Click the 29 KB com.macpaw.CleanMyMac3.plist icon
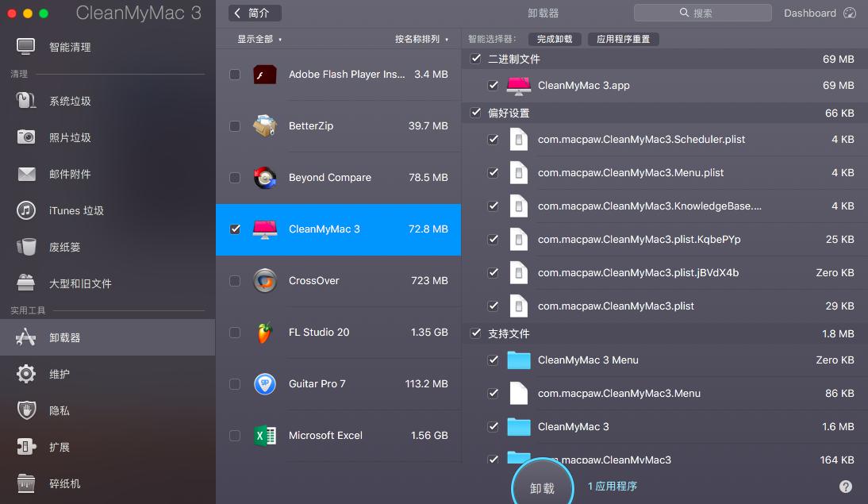The height and width of the screenshot is (504, 868). pos(519,306)
